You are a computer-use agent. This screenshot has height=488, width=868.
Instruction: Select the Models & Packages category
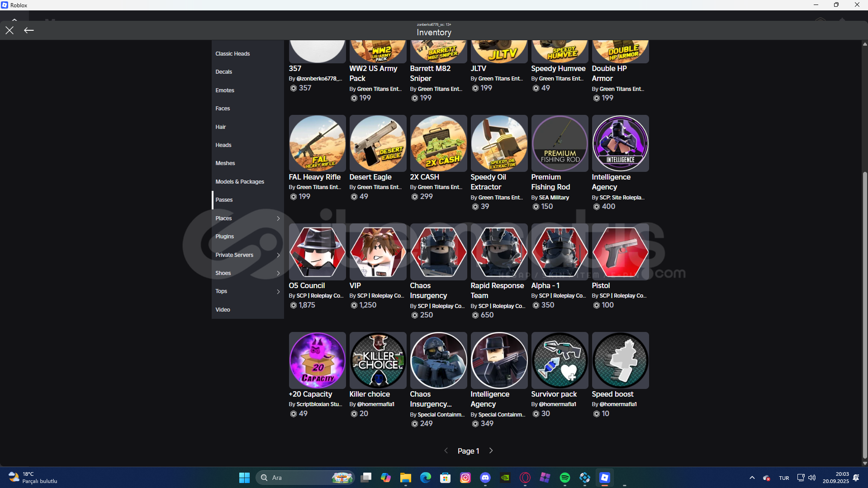pyautogui.click(x=248, y=182)
